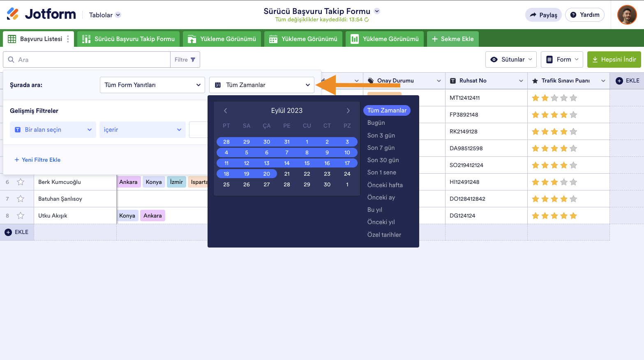644x360 pixels.
Task: Click the İzmir tag in Berk row
Action: click(x=176, y=182)
